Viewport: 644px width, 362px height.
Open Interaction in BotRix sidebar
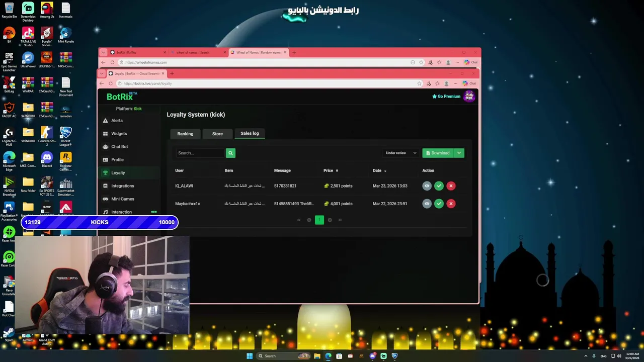[x=121, y=212]
